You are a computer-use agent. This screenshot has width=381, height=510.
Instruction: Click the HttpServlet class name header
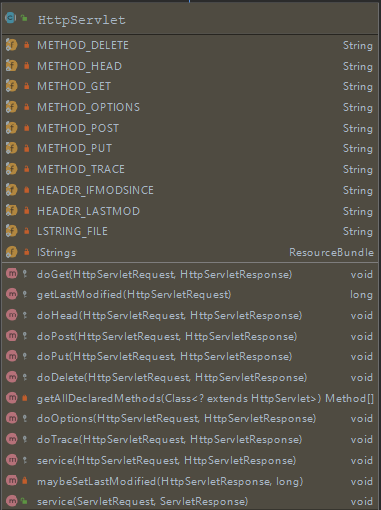coord(82,20)
